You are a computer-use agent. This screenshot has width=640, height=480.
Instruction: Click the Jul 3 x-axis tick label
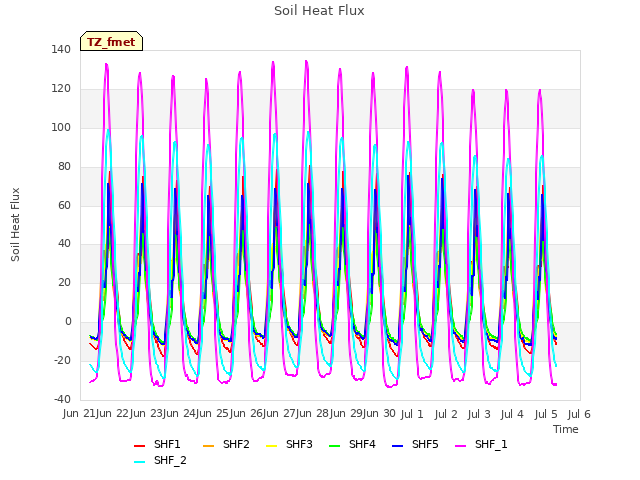pyautogui.click(x=479, y=414)
